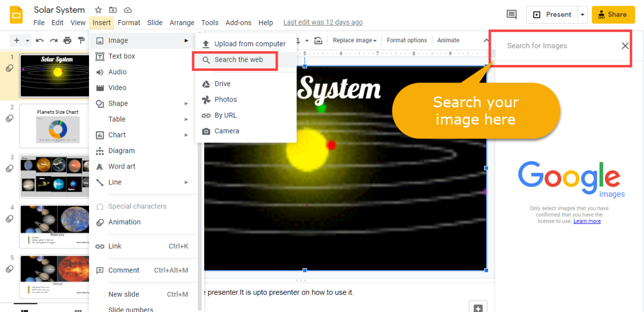
Task: Open the Present options dropdown arrow
Action: pos(583,15)
